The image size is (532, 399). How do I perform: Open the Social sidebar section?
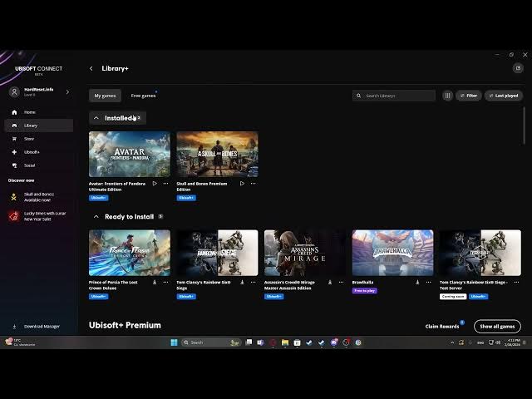(29, 165)
